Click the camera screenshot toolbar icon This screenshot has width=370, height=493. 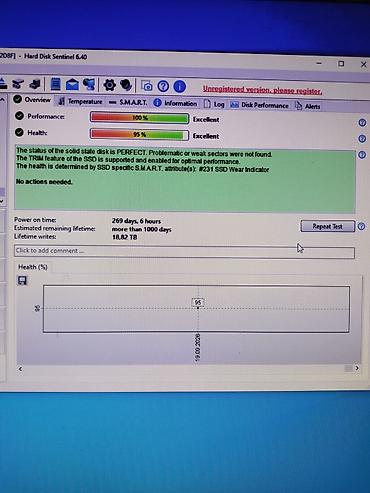click(x=147, y=86)
